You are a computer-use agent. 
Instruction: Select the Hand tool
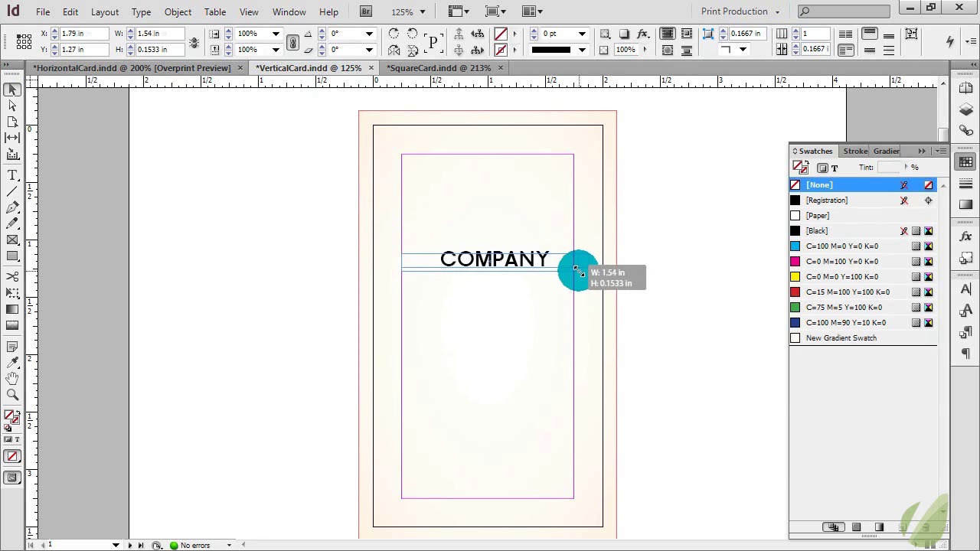(x=12, y=378)
